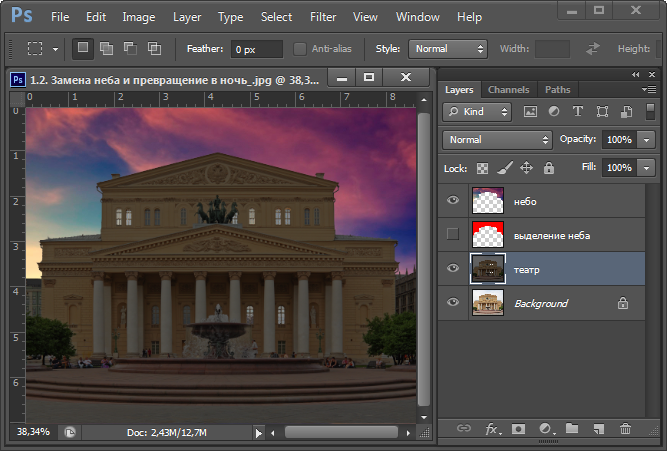Click the lock position move icon
This screenshot has width=667, height=451.
click(x=527, y=168)
